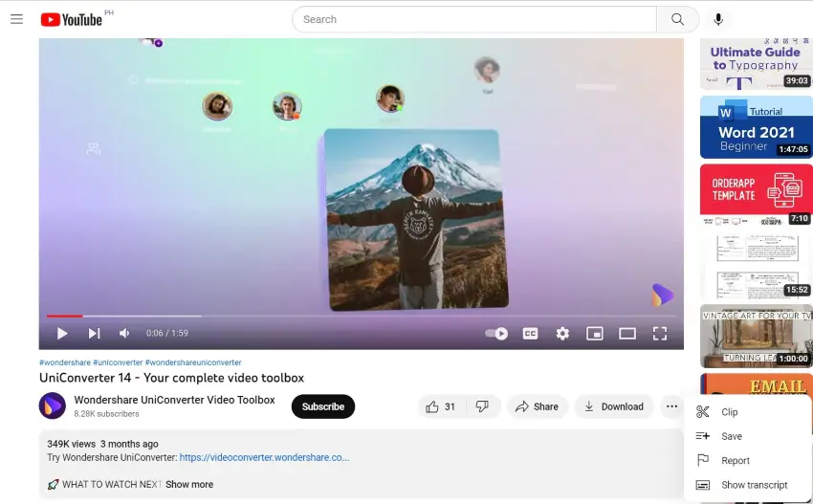Switch to theater mode

coord(627,334)
